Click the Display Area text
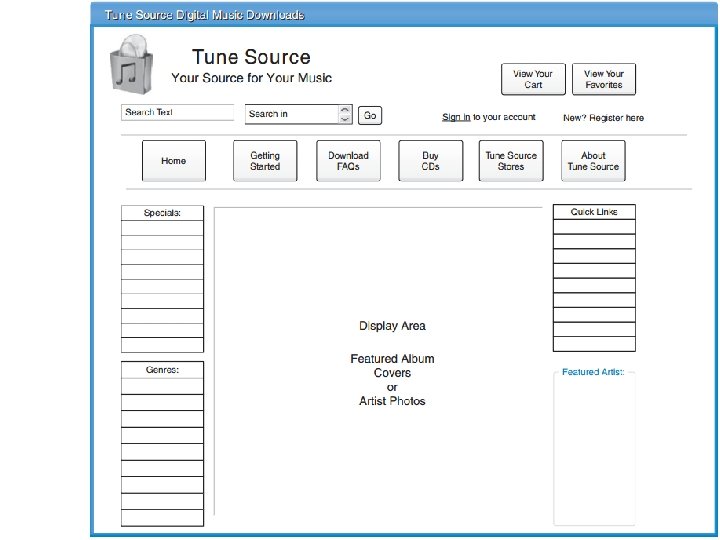Screen dimensions: 720x540 (392, 326)
